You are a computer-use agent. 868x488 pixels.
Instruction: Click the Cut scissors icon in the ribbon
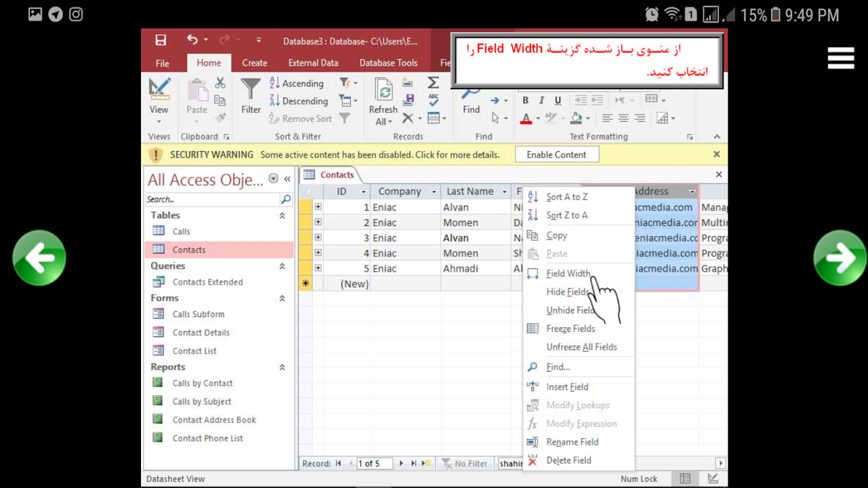click(220, 83)
